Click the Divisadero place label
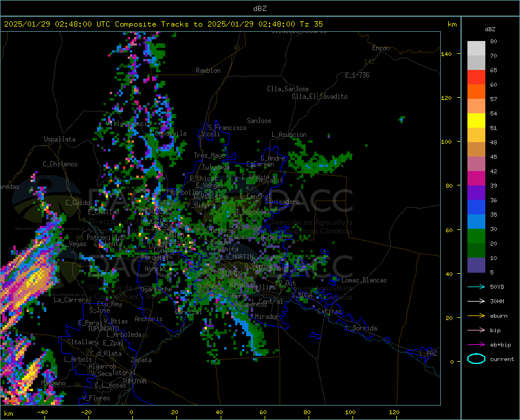520x420 pixels. pos(282,202)
